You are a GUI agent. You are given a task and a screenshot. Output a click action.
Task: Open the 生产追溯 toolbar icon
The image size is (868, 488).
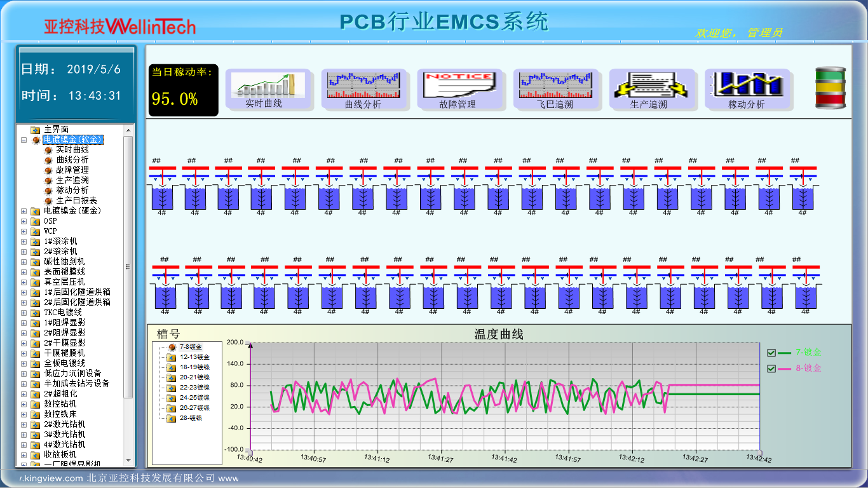click(x=651, y=89)
